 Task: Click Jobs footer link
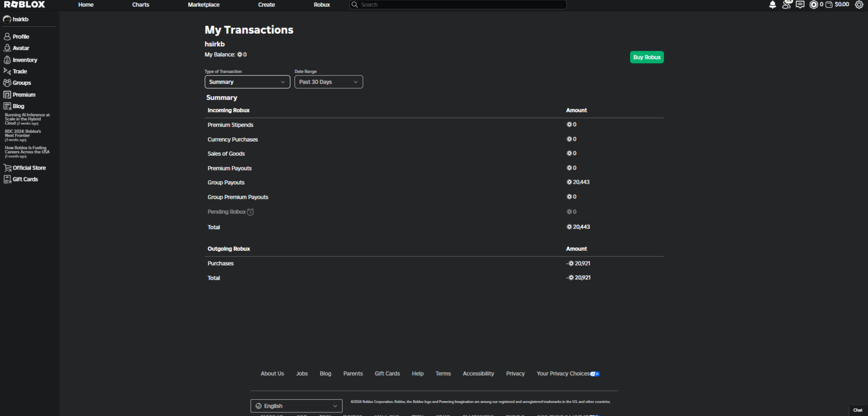[x=302, y=374]
